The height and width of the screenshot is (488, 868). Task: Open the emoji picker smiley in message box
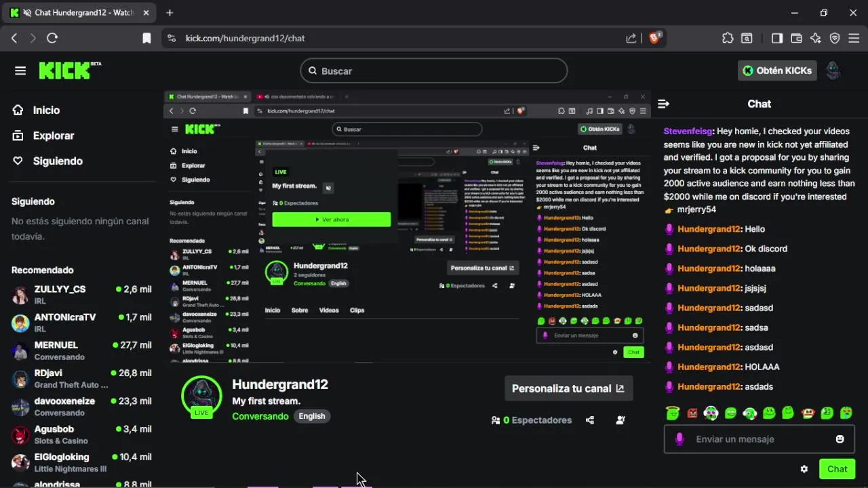point(840,439)
